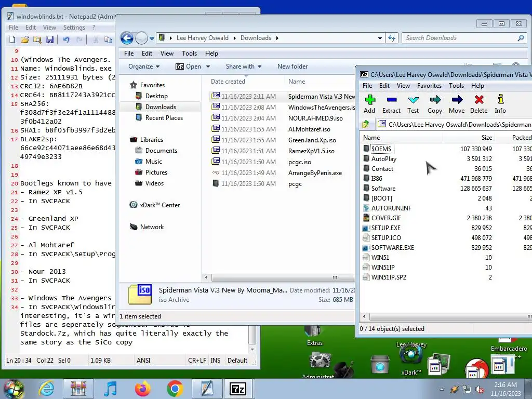Switch to Notepad2 taskbar button
532x399 pixels.
[x=207, y=389]
